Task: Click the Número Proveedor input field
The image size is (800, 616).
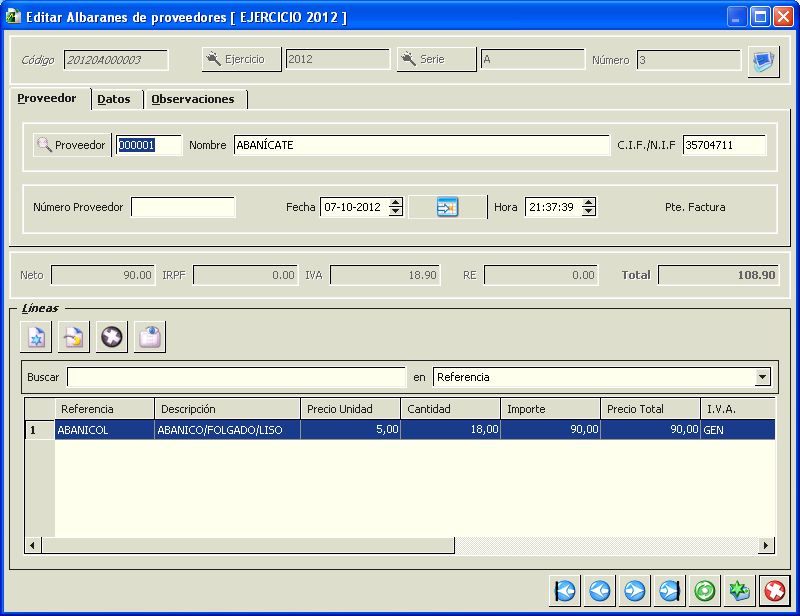Action: click(183, 207)
